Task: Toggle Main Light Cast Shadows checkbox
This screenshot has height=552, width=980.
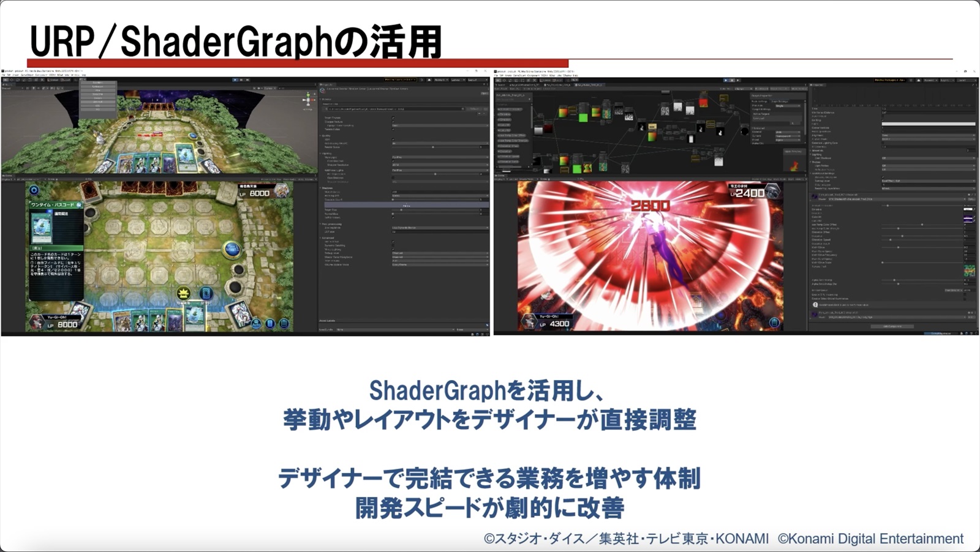Action: (x=393, y=161)
